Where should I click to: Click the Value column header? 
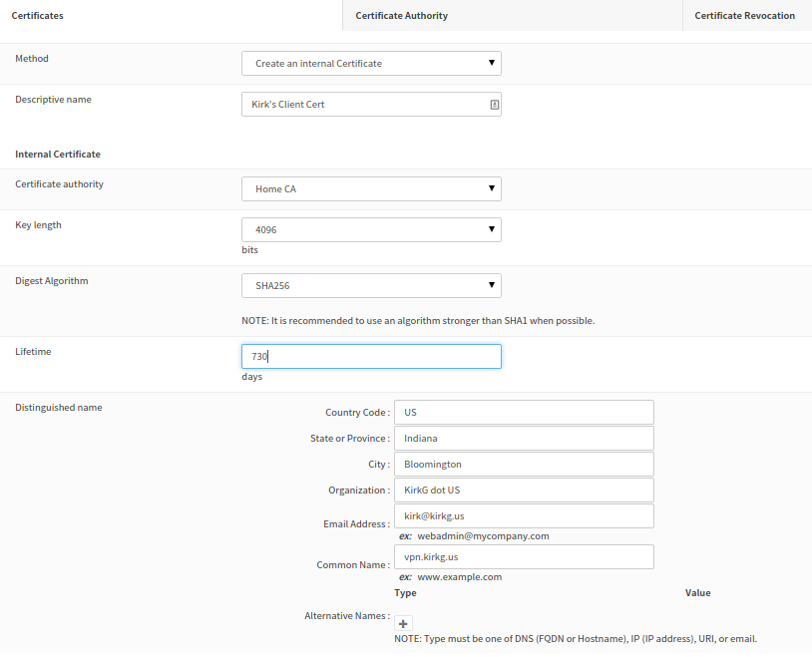[697, 593]
